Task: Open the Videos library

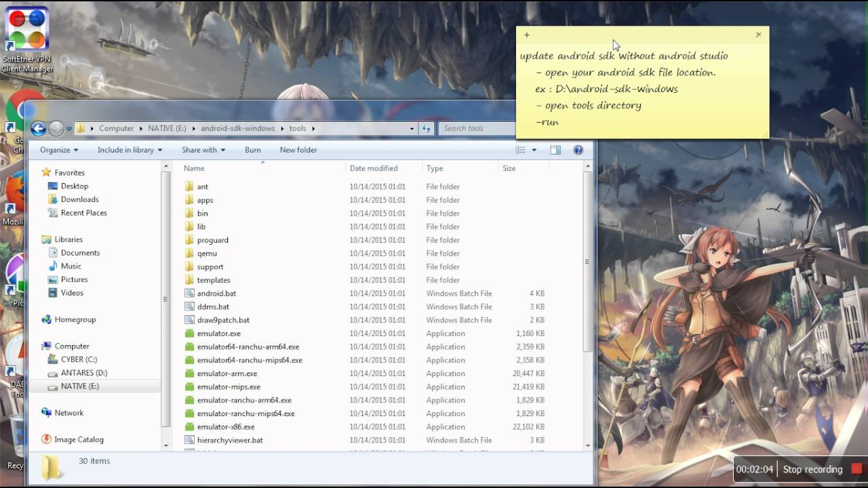Action: click(x=72, y=293)
